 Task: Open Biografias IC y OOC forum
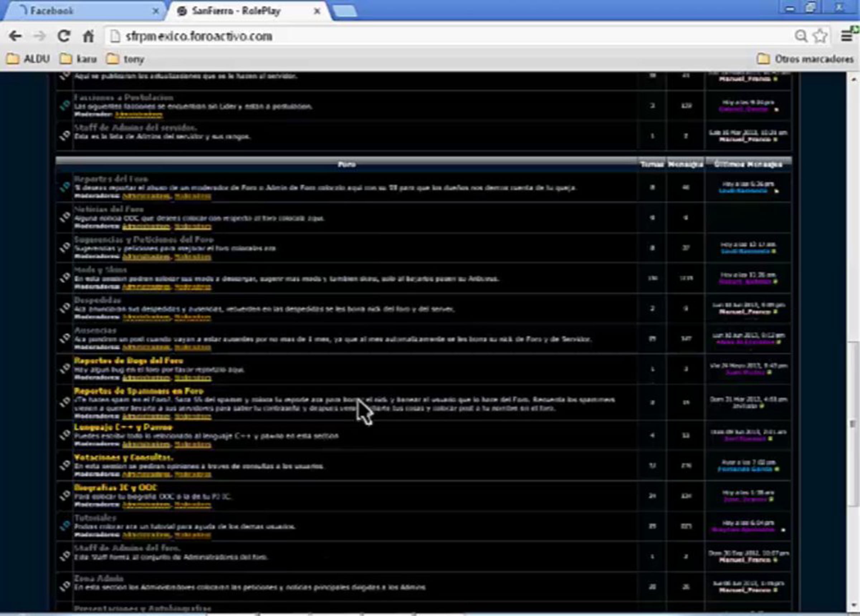(x=115, y=488)
